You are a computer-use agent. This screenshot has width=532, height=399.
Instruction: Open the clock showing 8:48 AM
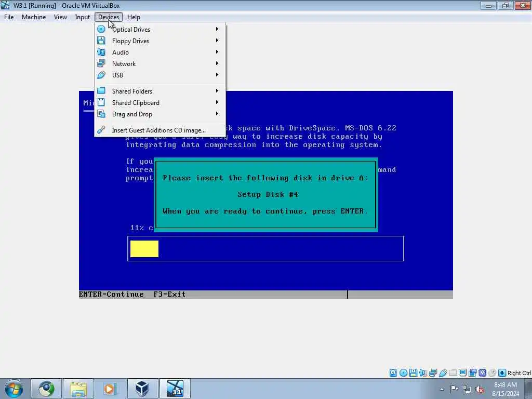point(506,389)
